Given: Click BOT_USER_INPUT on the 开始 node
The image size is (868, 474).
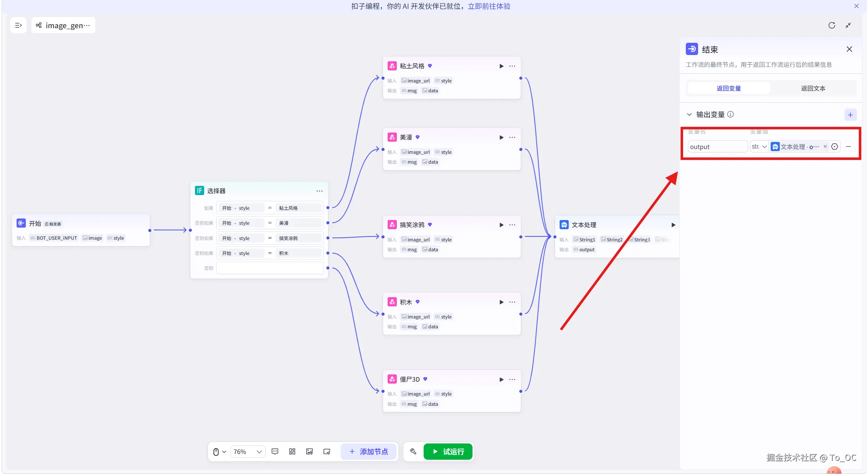Looking at the screenshot, I should tap(54, 238).
